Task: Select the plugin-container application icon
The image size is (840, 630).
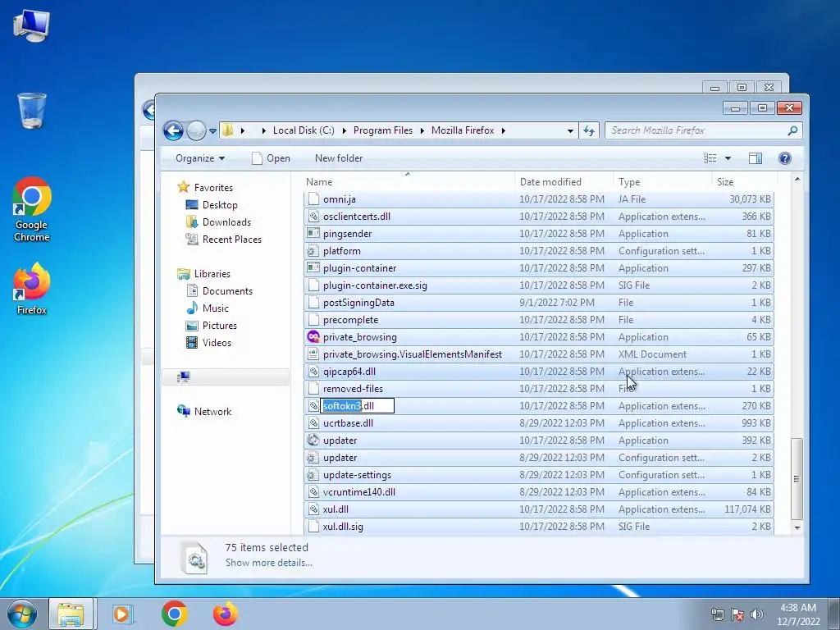Action: click(x=313, y=268)
